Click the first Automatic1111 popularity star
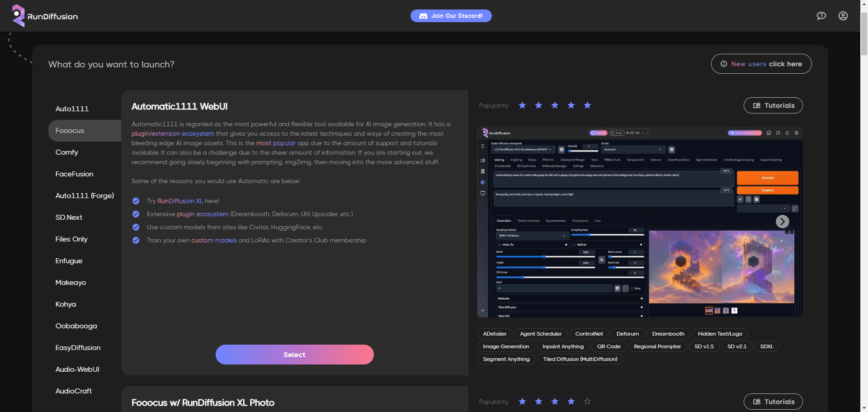The height and width of the screenshot is (412, 868). (522, 105)
